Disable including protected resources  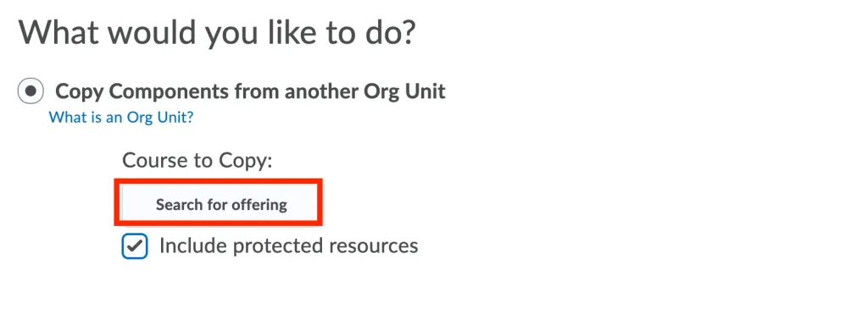pos(135,246)
